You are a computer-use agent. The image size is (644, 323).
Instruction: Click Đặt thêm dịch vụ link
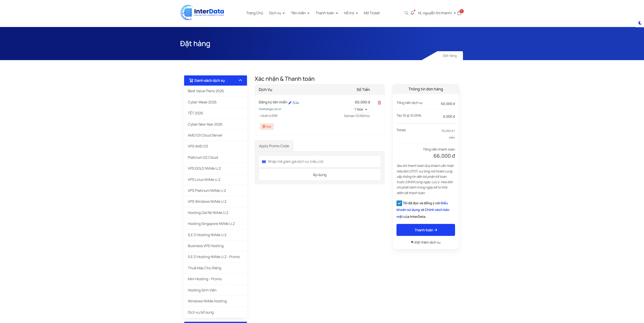(426, 242)
